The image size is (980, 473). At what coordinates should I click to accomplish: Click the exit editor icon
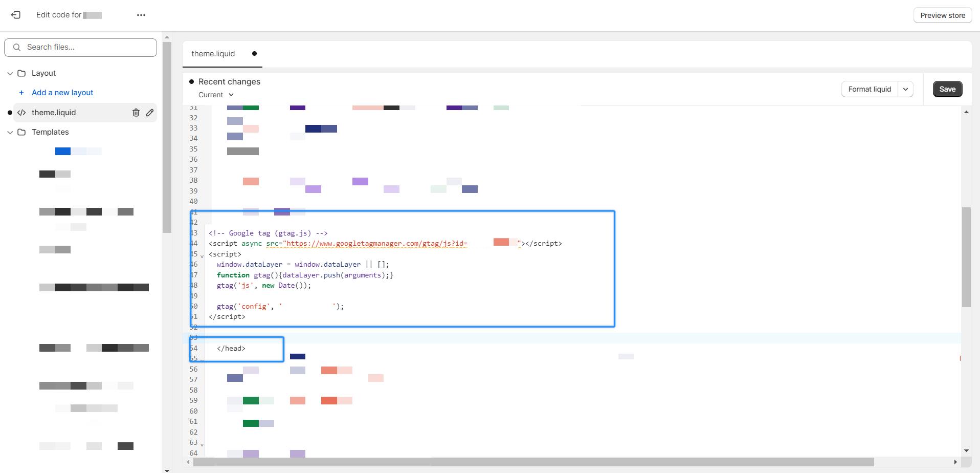16,15
